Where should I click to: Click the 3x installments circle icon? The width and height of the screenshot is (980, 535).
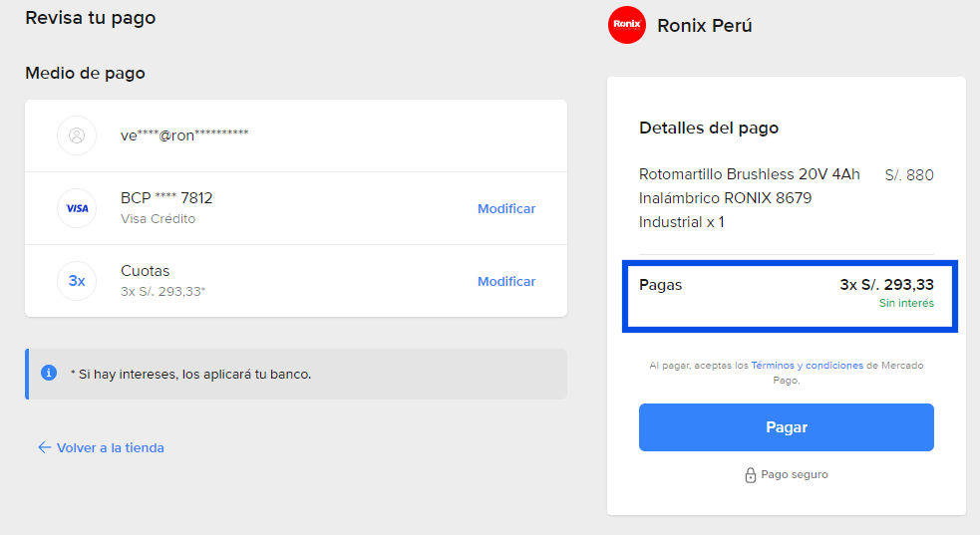[x=77, y=281]
